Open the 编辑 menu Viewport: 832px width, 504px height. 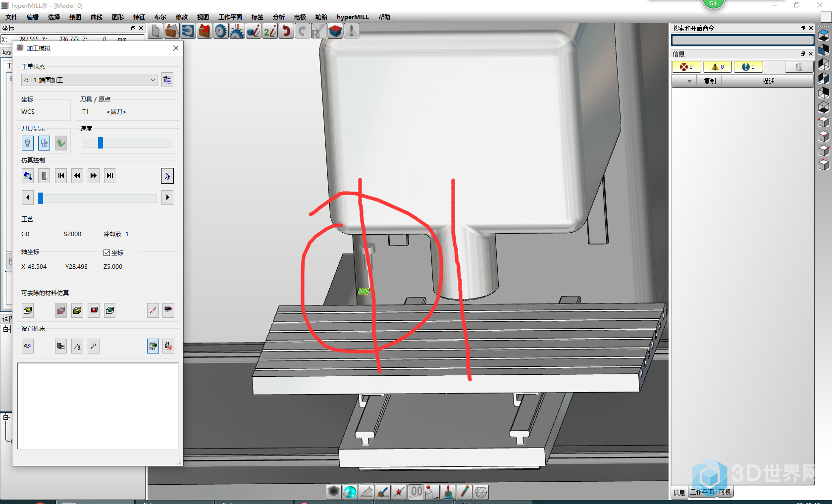pos(33,17)
